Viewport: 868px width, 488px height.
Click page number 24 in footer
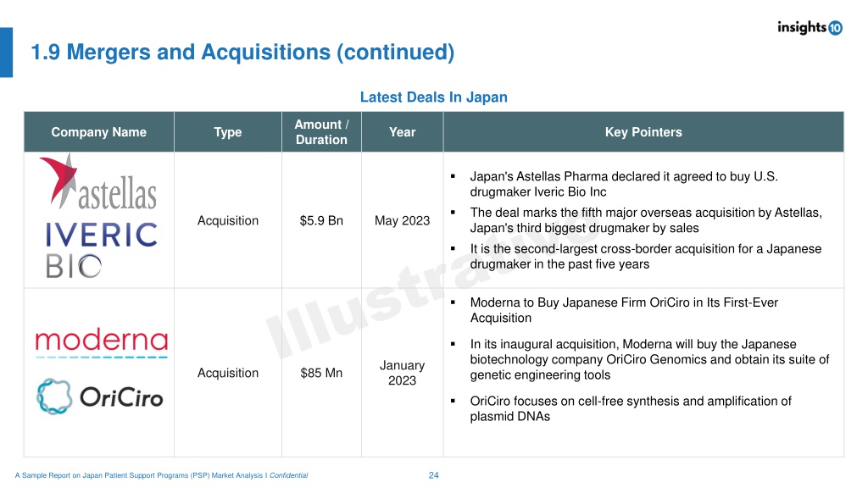pyautogui.click(x=433, y=475)
